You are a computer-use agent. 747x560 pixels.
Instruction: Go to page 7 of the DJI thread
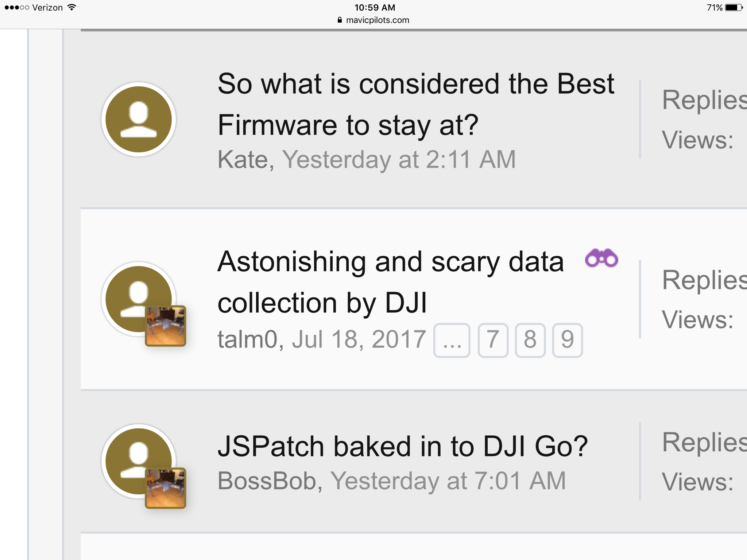coord(493,340)
